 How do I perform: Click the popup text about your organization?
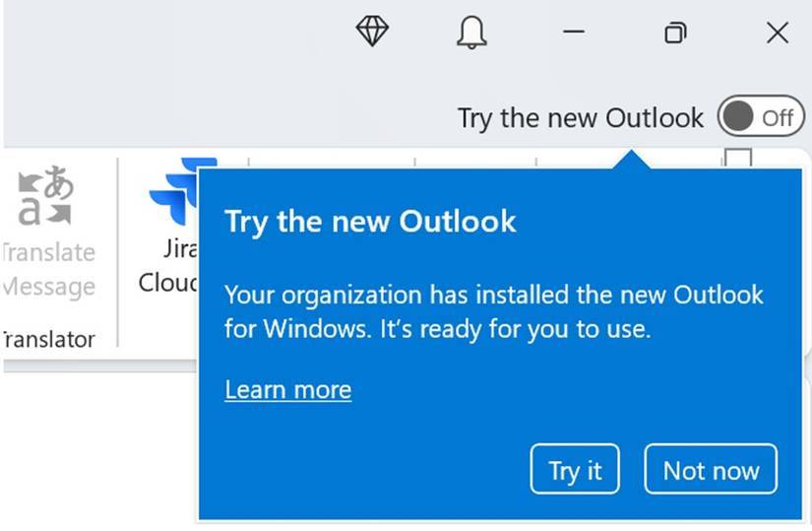(x=493, y=310)
